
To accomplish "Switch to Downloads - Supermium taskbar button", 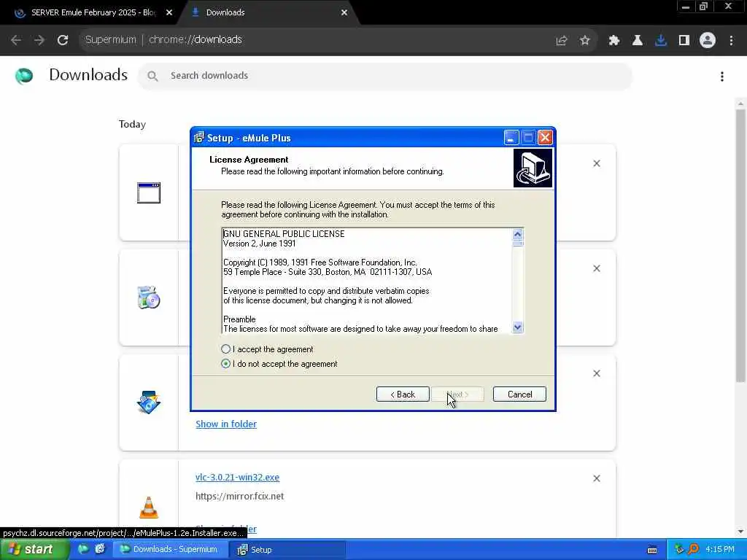I will 169,550.
